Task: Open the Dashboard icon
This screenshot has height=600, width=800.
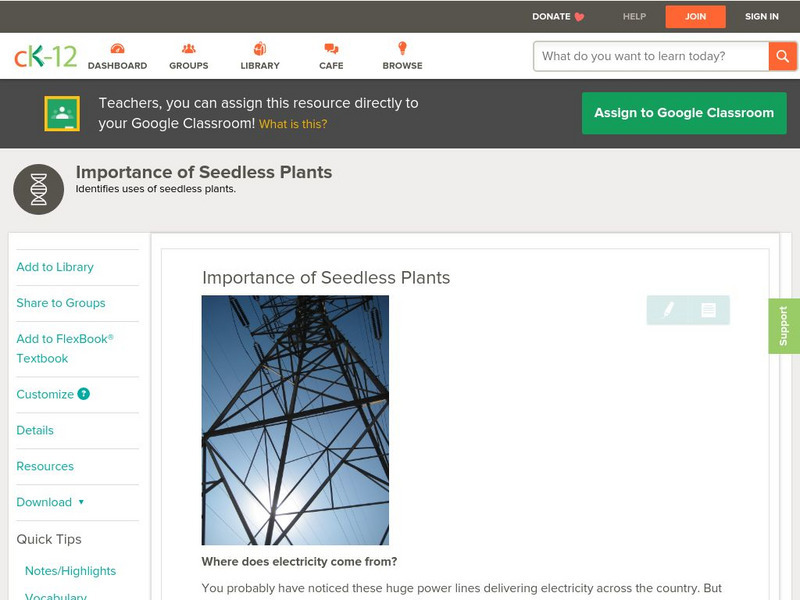Action: coord(119,47)
